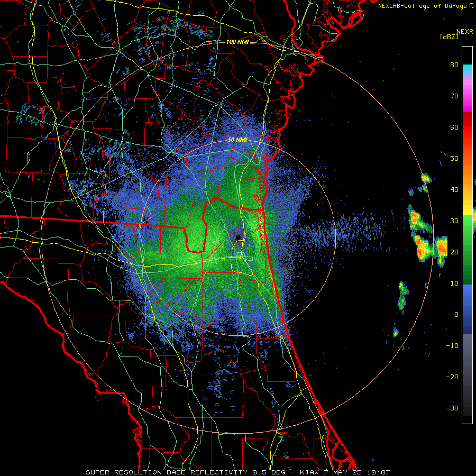This screenshot has height=476, width=476.
Task: Click the blue band of the color bar
Action: 467,308
